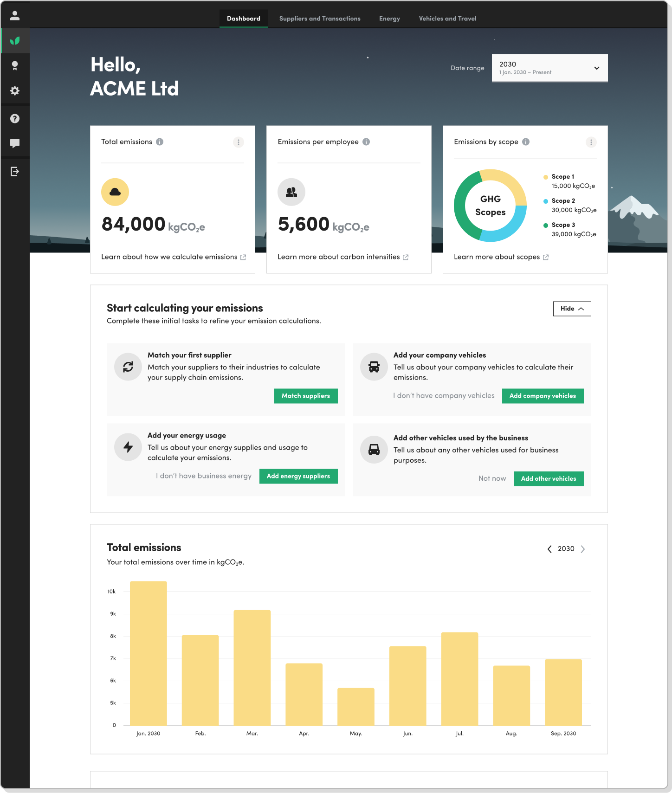Click external link icon beside carbon intensities
Viewport: 672px width, 793px height.
[x=406, y=257]
